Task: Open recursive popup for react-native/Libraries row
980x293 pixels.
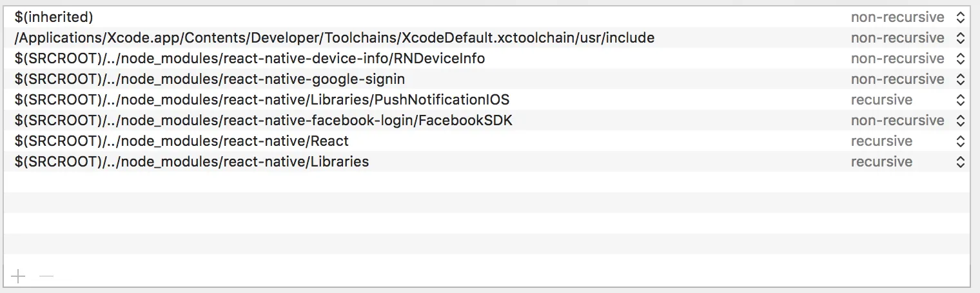Action: tap(960, 162)
